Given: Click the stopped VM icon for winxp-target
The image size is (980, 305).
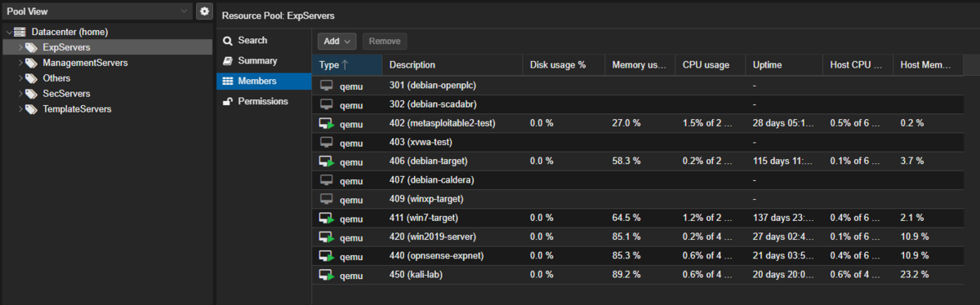Looking at the screenshot, I should [x=326, y=199].
